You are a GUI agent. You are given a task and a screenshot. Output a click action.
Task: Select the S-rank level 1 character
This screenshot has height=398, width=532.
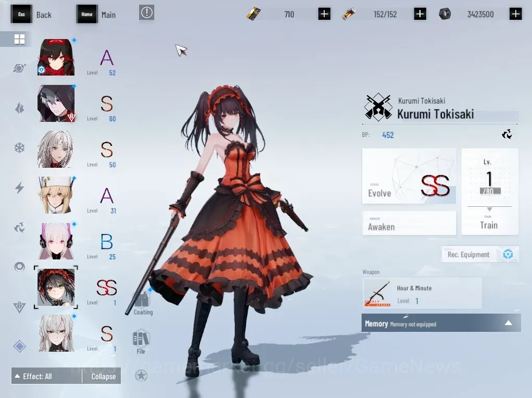56,333
